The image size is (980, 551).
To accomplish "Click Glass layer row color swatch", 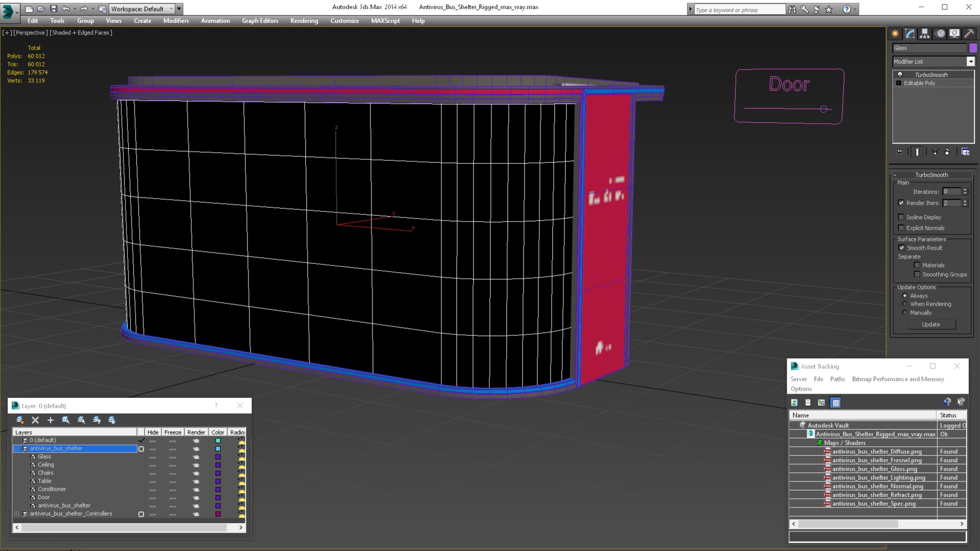I will 218,457.
